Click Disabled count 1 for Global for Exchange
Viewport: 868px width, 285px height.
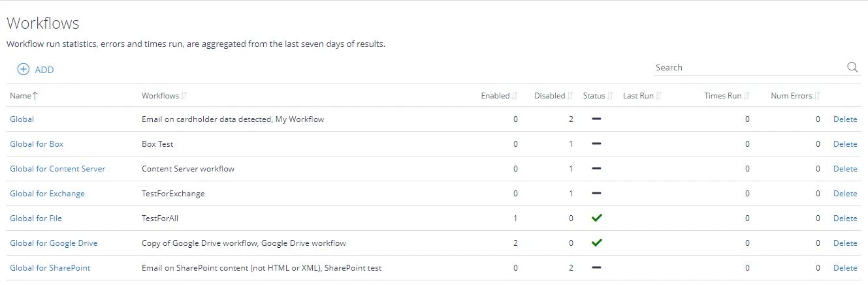[571, 194]
